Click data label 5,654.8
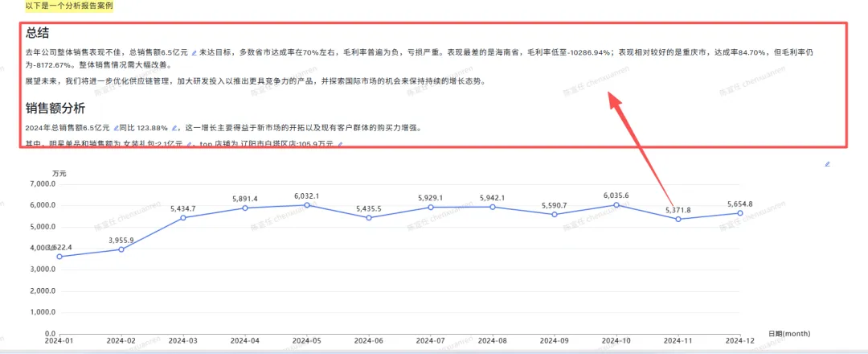 (x=740, y=204)
